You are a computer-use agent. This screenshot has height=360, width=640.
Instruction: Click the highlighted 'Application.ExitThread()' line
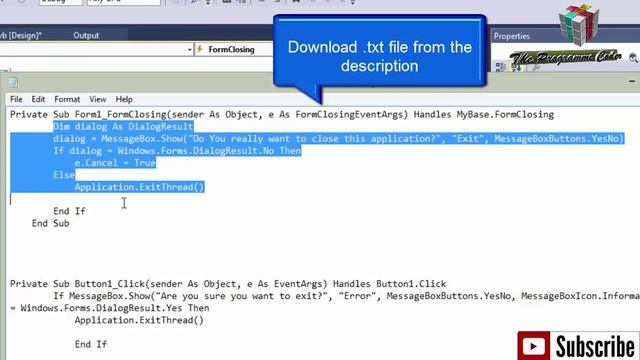pos(139,187)
